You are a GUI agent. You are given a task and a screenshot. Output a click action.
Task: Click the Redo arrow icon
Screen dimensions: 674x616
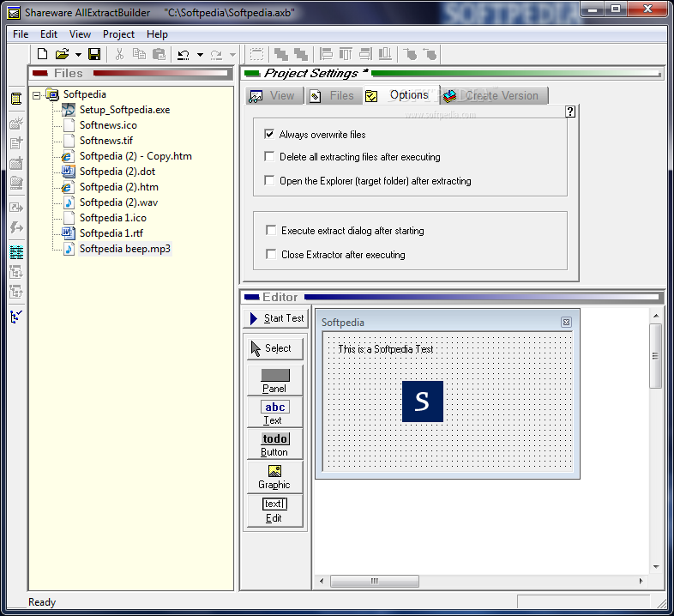click(216, 55)
